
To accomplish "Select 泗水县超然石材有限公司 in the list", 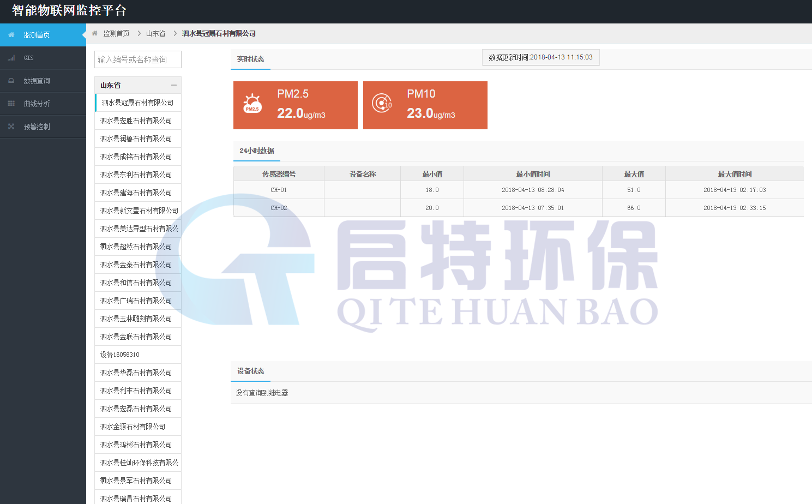I will (x=138, y=247).
